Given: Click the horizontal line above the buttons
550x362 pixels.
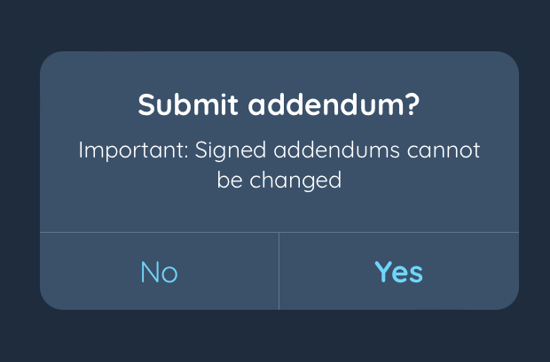Looking at the screenshot, I should [279, 232].
